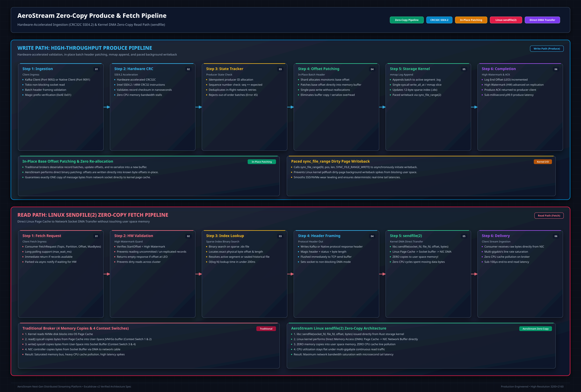This screenshot has height=392, width=581.
Task: Click the CRC32C SSE4.2 blue tag
Action: pos(439,20)
